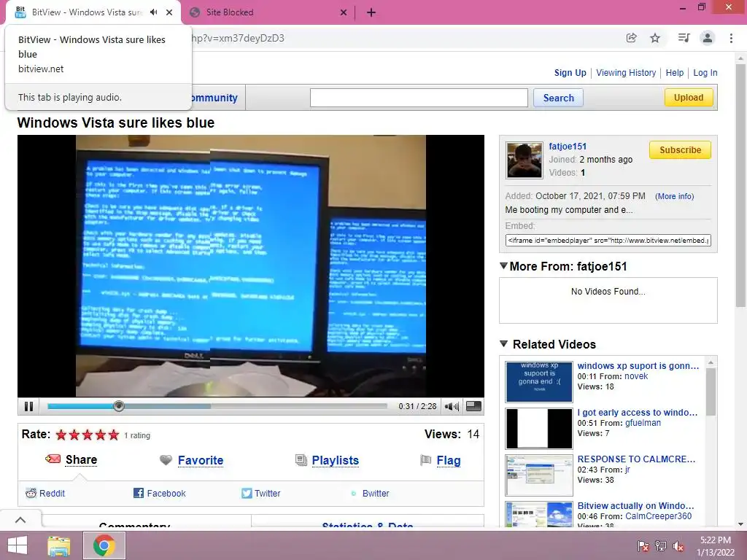
Task: Click the related videos scrollbar
Action: pyautogui.click(x=711, y=392)
